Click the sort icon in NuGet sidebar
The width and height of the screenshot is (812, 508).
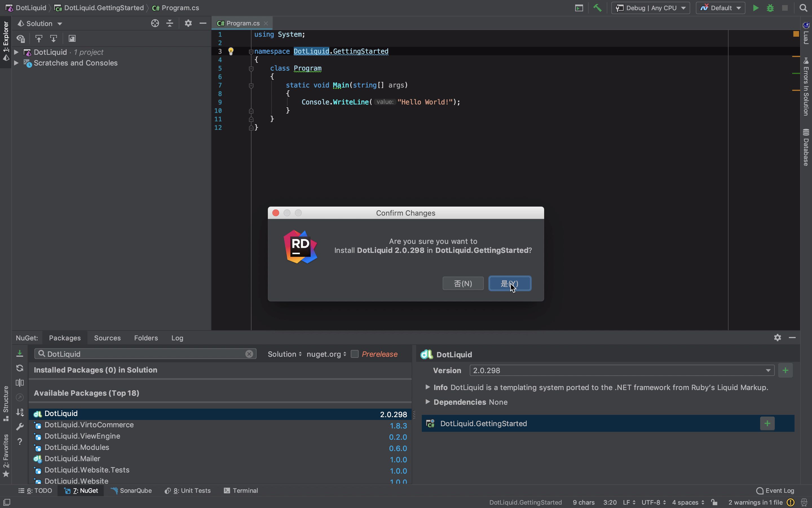(20, 412)
